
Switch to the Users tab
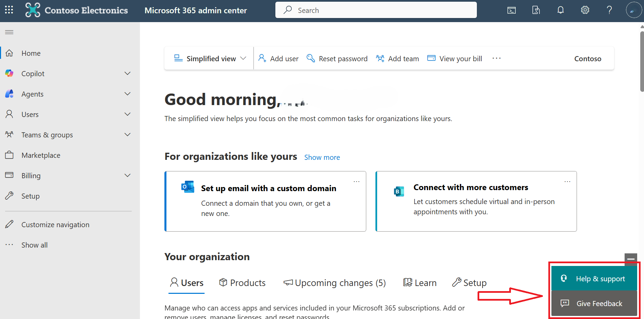click(x=187, y=283)
